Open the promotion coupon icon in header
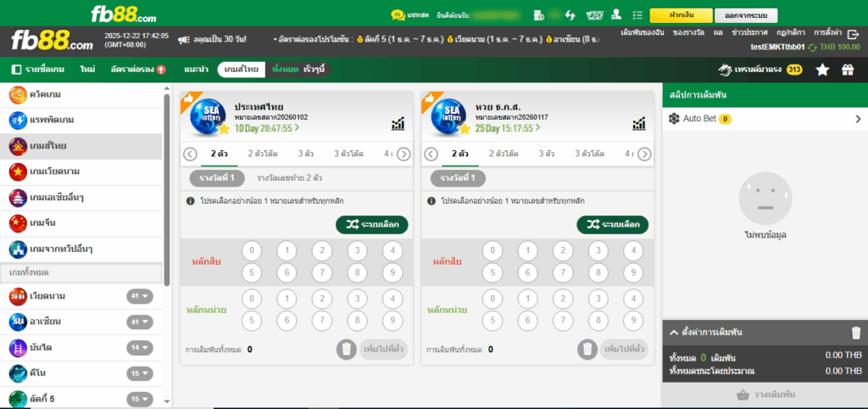868x409 pixels. (x=594, y=15)
